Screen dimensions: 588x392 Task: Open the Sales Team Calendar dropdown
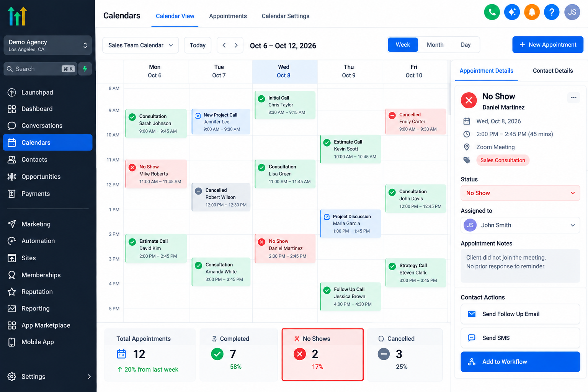140,45
